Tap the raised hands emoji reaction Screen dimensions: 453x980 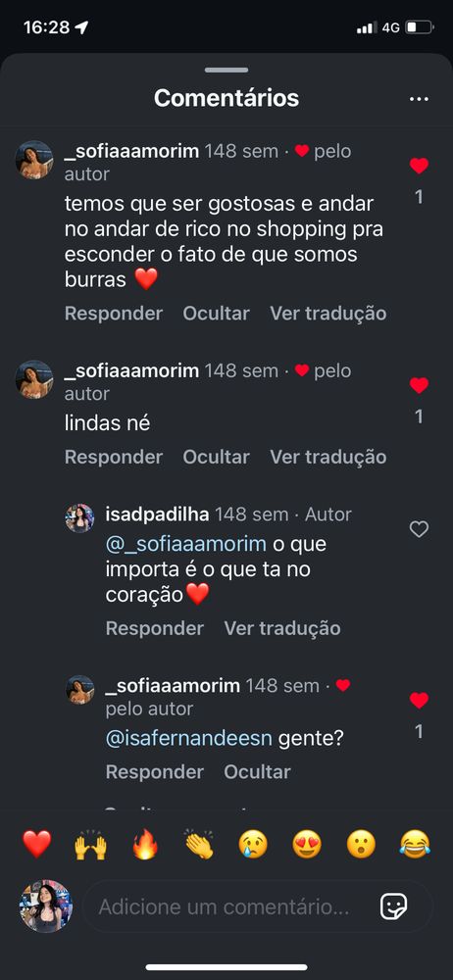point(91,845)
